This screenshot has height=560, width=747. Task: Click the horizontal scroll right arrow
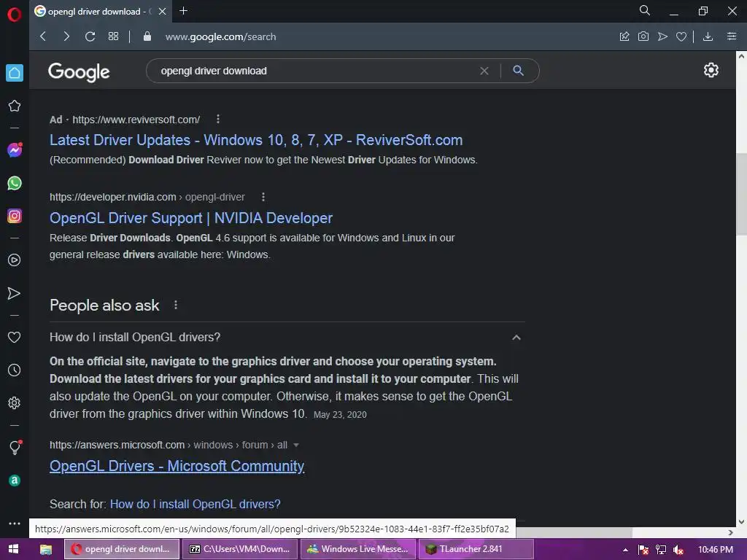[731, 532]
